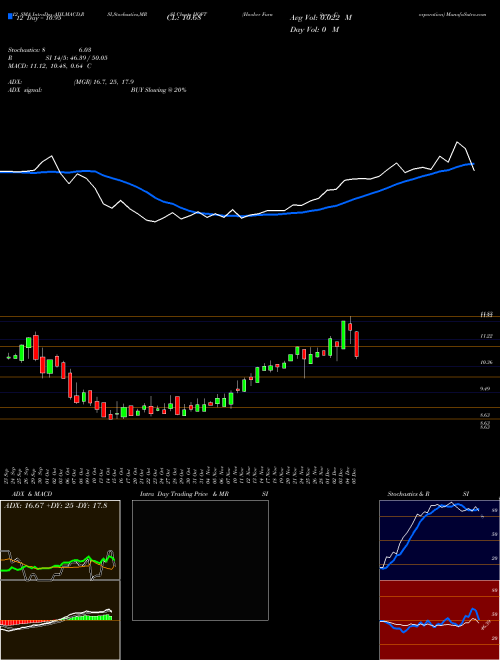Click the tall green candlestick near the chart's high
Viewport: 500px width, 660px height.
pos(343,335)
